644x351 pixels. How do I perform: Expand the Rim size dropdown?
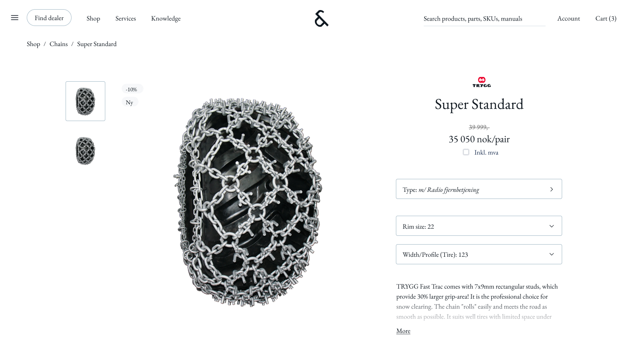(x=479, y=226)
